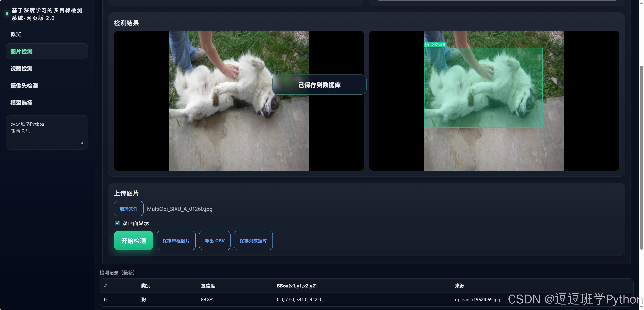Click 保存到数据库 button
The height and width of the screenshot is (310, 644).
(x=253, y=240)
